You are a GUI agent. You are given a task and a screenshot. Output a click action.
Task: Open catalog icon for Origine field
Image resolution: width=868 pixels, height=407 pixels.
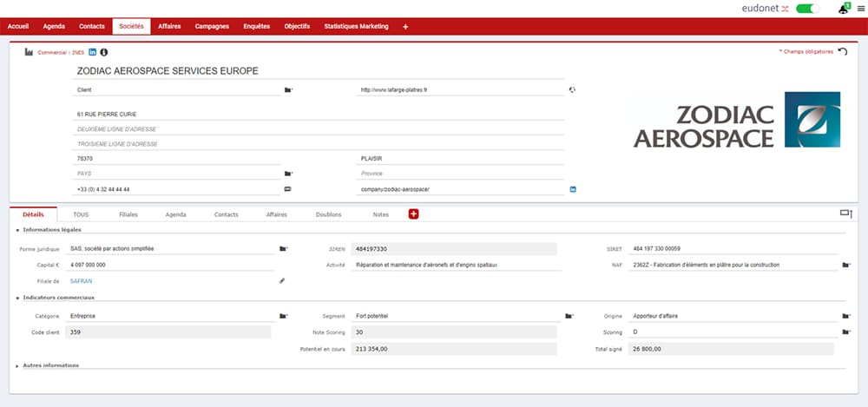click(846, 316)
